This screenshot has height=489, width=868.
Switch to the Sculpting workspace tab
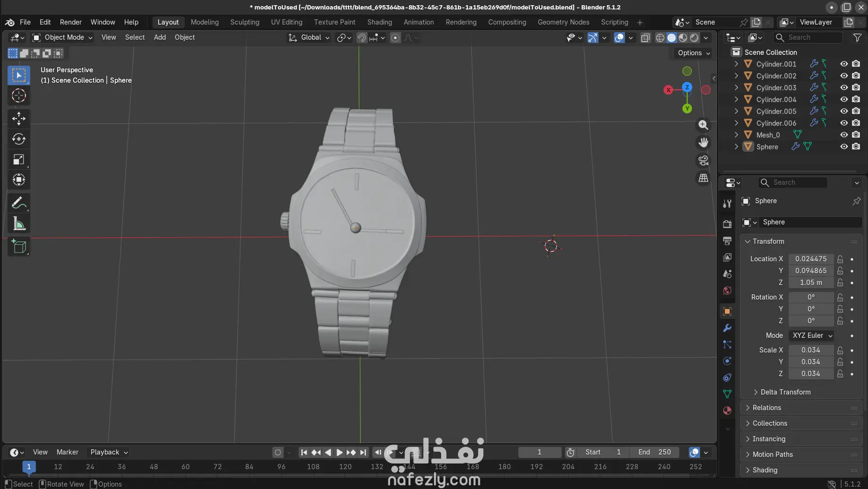[245, 22]
